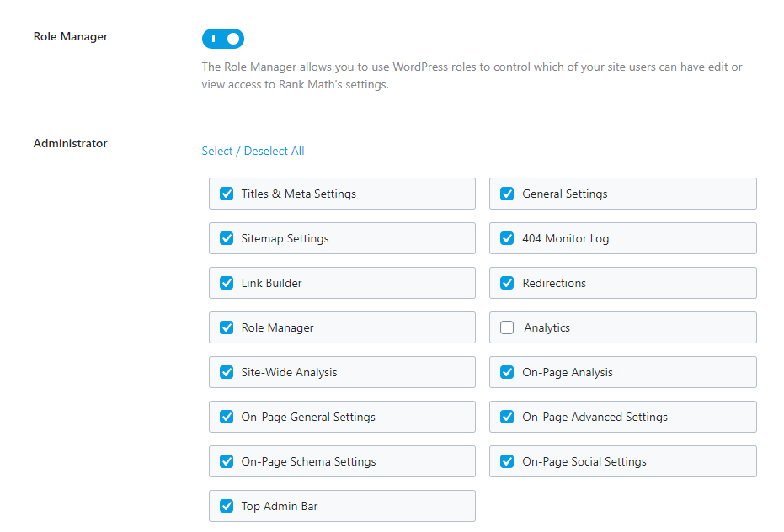Image resolution: width=784 pixels, height=532 pixels.
Task: Click the Redirections label text
Action: 554,283
